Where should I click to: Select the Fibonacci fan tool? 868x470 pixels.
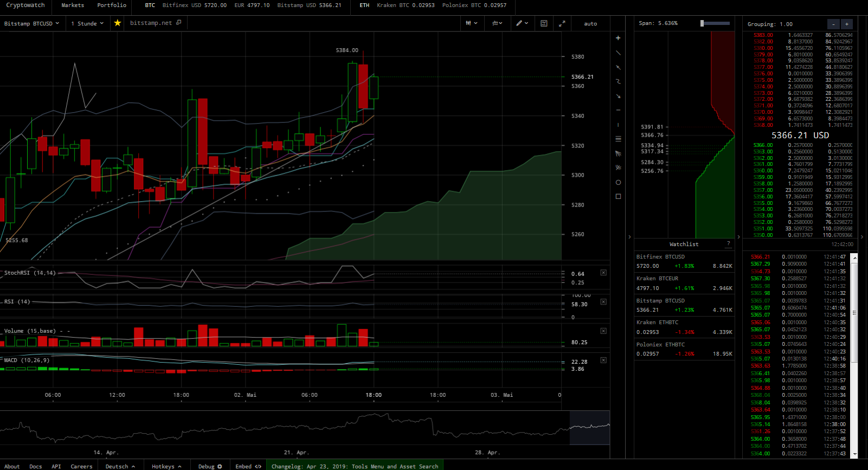(618, 153)
